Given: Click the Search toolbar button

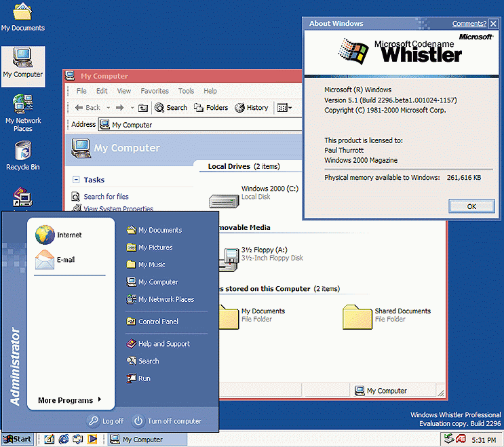Looking at the screenshot, I should [171, 108].
